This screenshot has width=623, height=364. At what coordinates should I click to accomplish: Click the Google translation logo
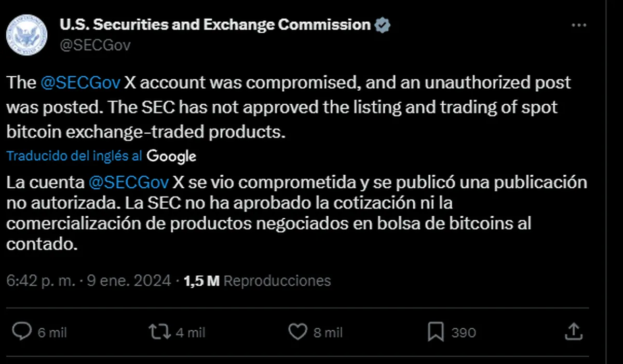171,156
